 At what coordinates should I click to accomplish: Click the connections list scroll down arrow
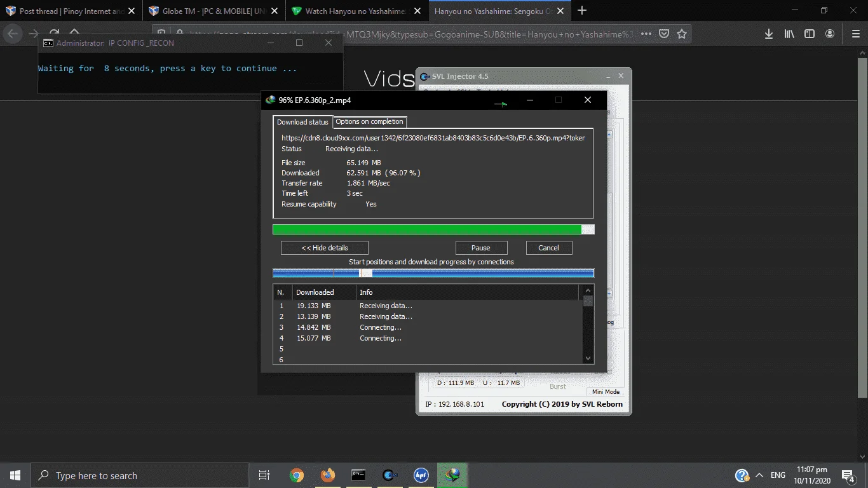click(588, 358)
